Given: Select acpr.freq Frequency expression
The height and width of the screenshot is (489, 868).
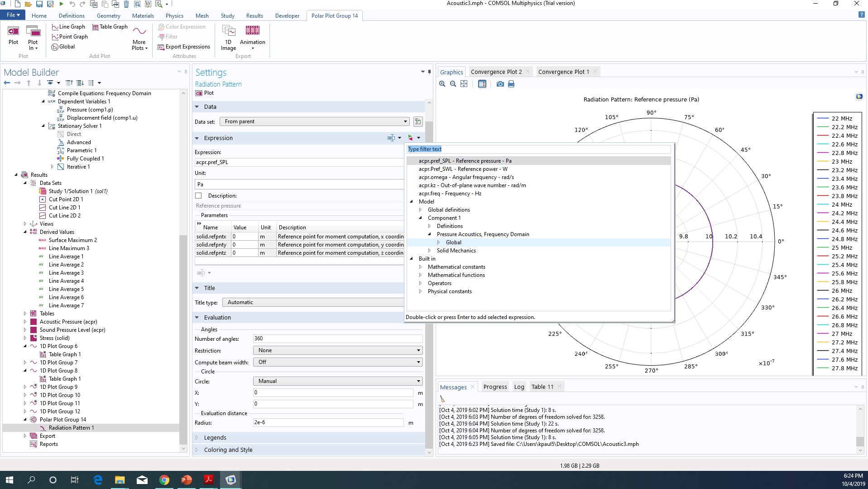Looking at the screenshot, I should coord(450,194).
